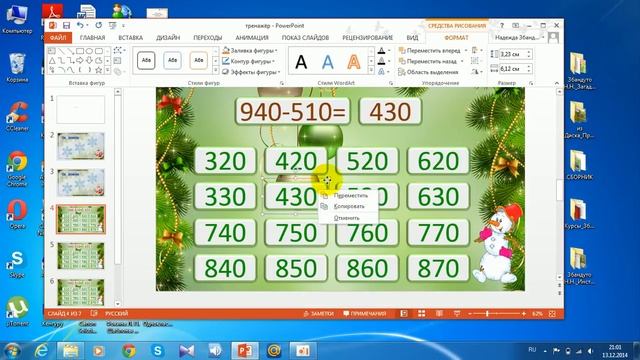Open Эффекты фигуры effects dropdown

click(251, 72)
